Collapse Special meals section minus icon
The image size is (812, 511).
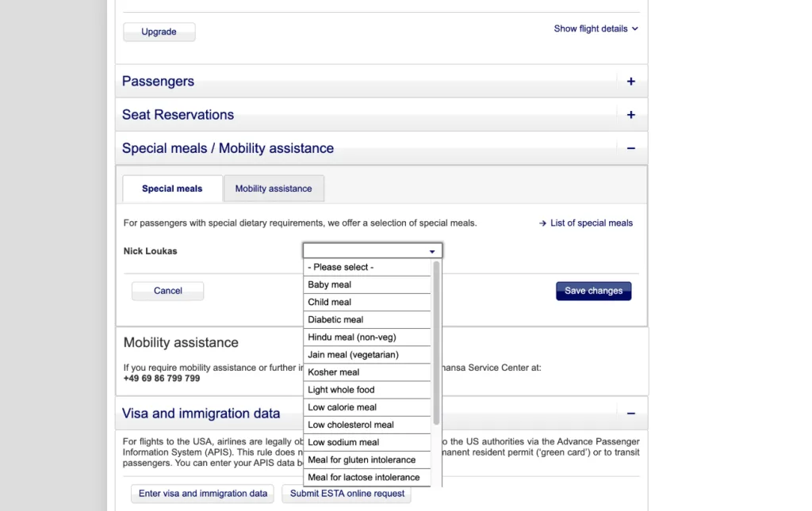pos(630,148)
